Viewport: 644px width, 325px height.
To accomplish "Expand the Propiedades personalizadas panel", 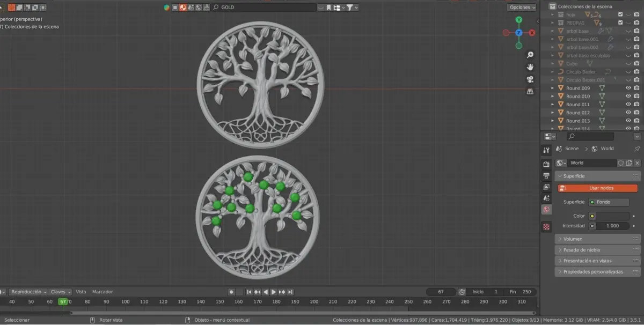I will [x=598, y=272].
